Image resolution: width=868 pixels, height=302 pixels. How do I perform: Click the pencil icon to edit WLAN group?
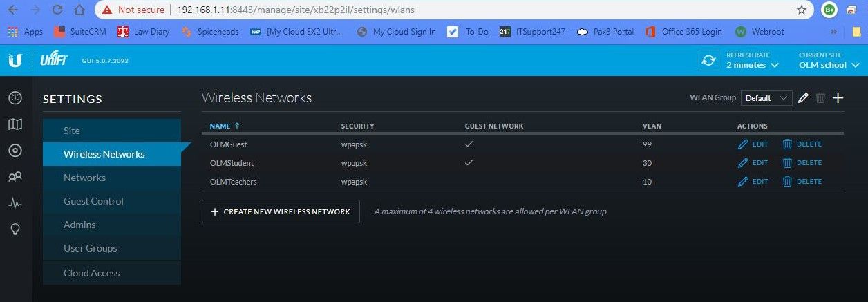click(803, 98)
